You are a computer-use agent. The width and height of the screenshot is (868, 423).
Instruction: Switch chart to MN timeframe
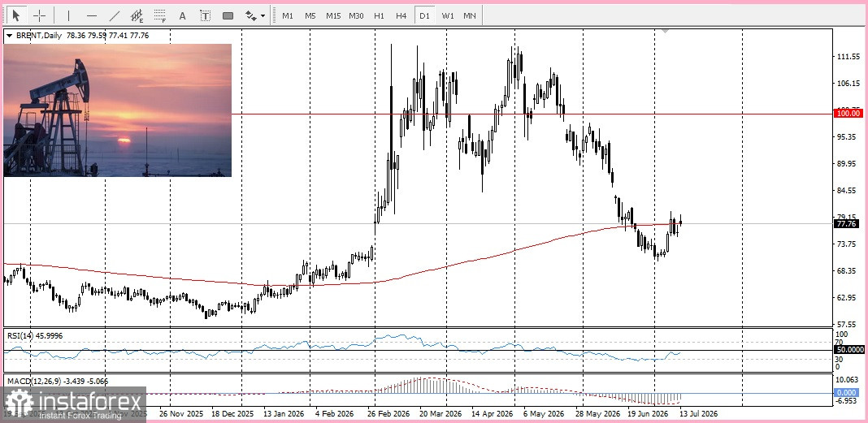[470, 15]
